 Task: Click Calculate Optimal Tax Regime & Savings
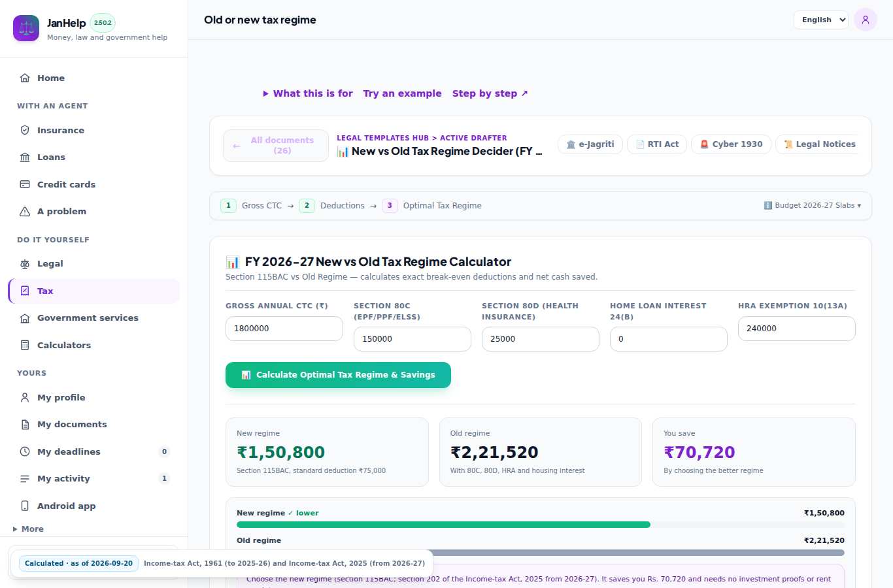pos(338,375)
